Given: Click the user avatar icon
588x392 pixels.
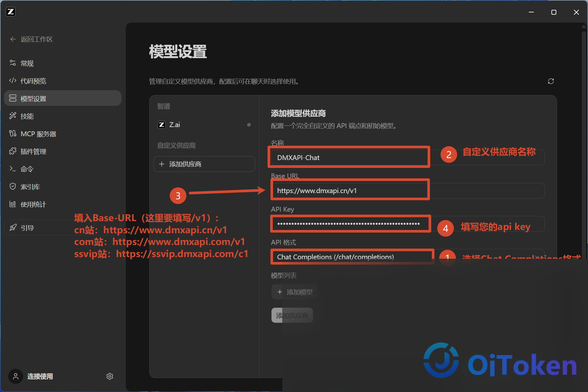Looking at the screenshot, I should (x=16, y=376).
